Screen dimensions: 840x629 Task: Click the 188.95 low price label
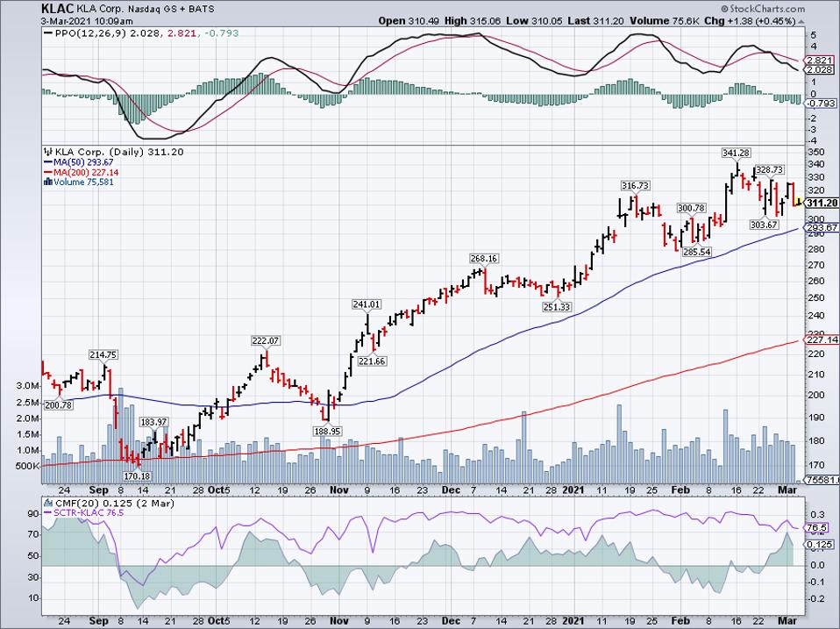coord(327,432)
